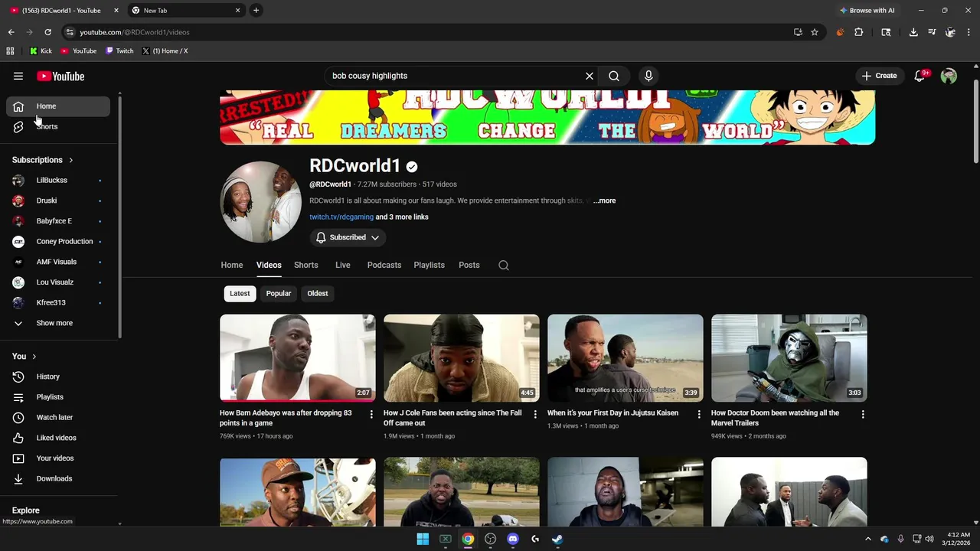This screenshot has height=551, width=980.
Task: Open Coney Production subscription channel
Action: tap(58, 242)
